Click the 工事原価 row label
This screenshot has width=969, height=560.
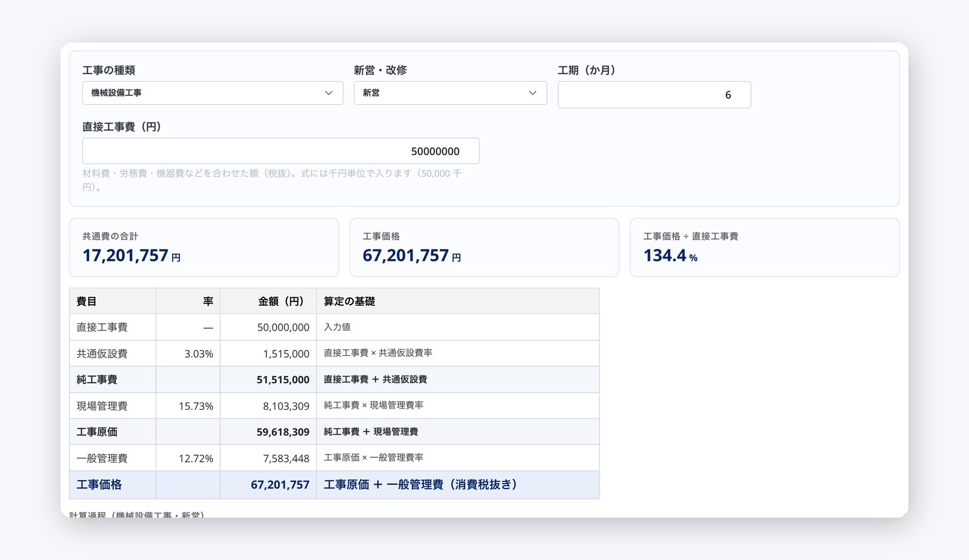(113, 432)
